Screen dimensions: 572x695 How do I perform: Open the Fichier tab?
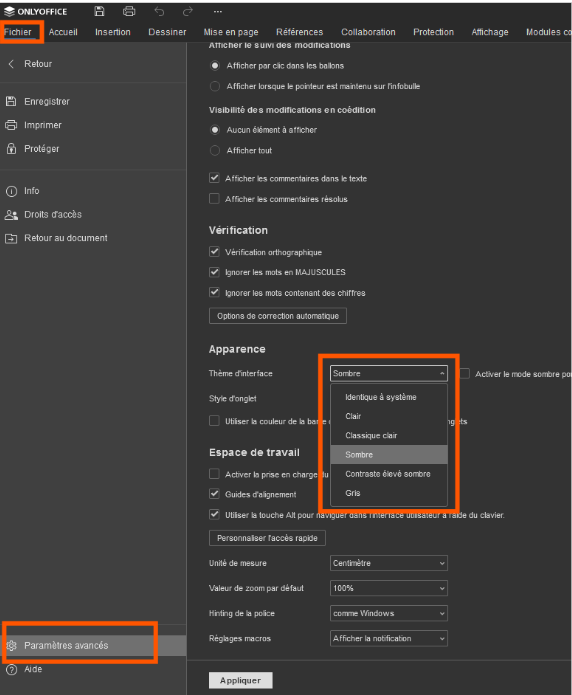pos(18,32)
